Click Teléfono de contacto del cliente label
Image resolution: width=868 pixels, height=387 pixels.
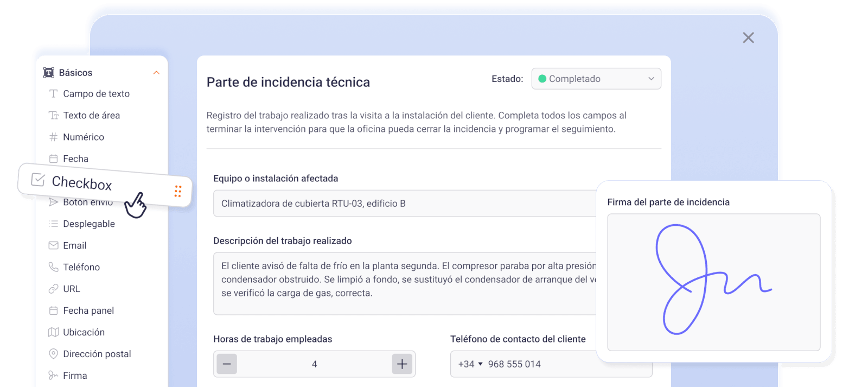click(518, 339)
